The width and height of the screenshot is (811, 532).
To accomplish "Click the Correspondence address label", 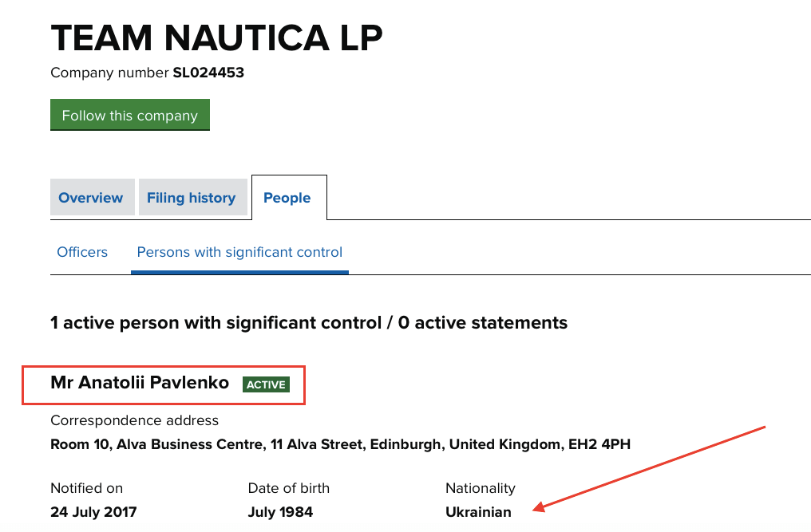I will pyautogui.click(x=134, y=420).
